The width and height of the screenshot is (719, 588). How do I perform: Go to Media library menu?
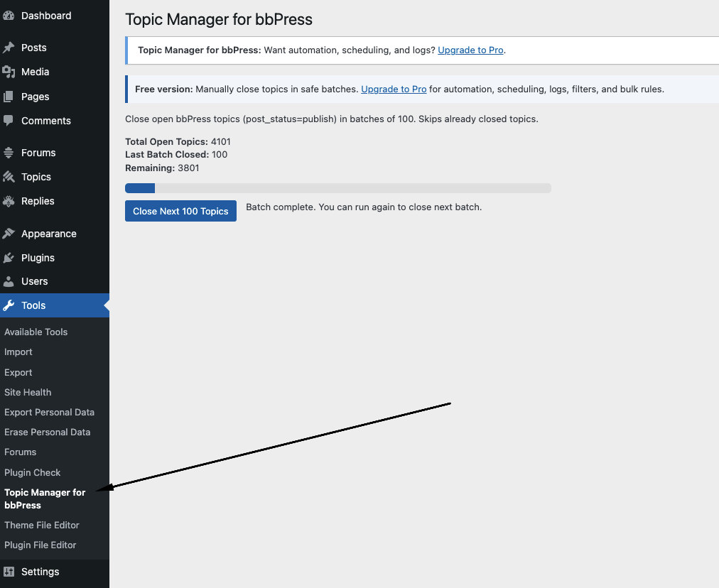[x=36, y=72]
